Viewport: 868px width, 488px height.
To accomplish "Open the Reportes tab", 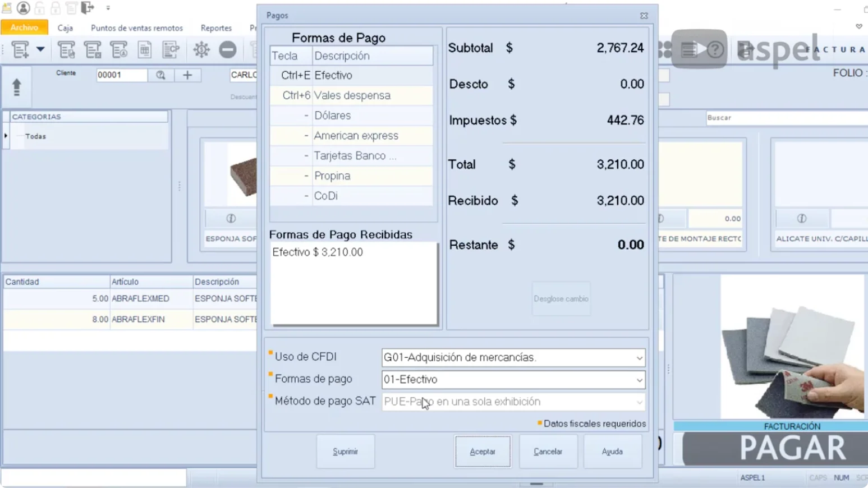I will click(x=216, y=28).
